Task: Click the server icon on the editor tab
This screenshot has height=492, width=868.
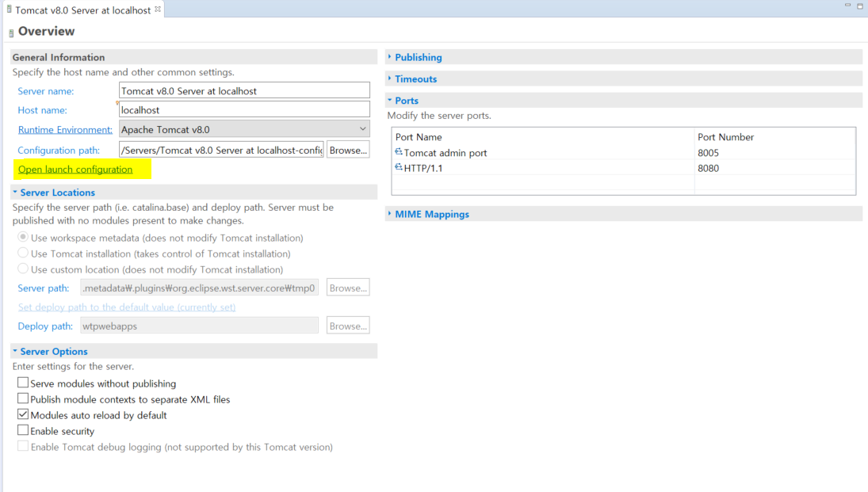Action: pos(9,10)
